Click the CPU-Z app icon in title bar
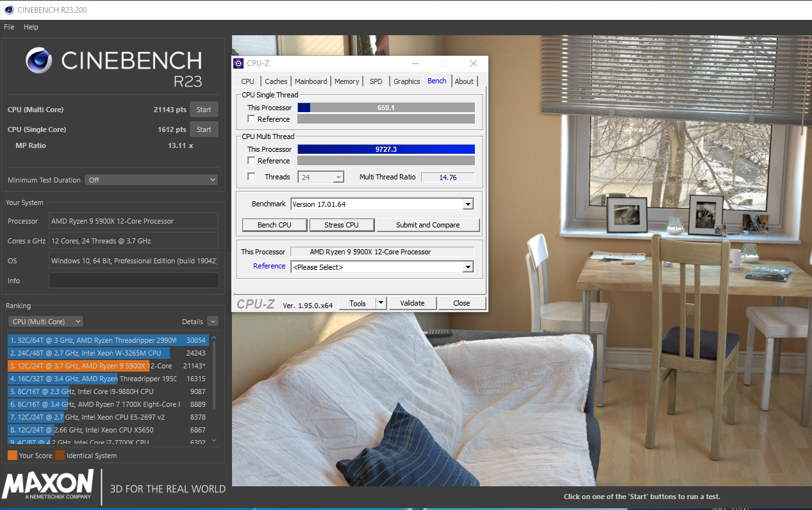This screenshot has width=812, height=510. click(x=238, y=63)
